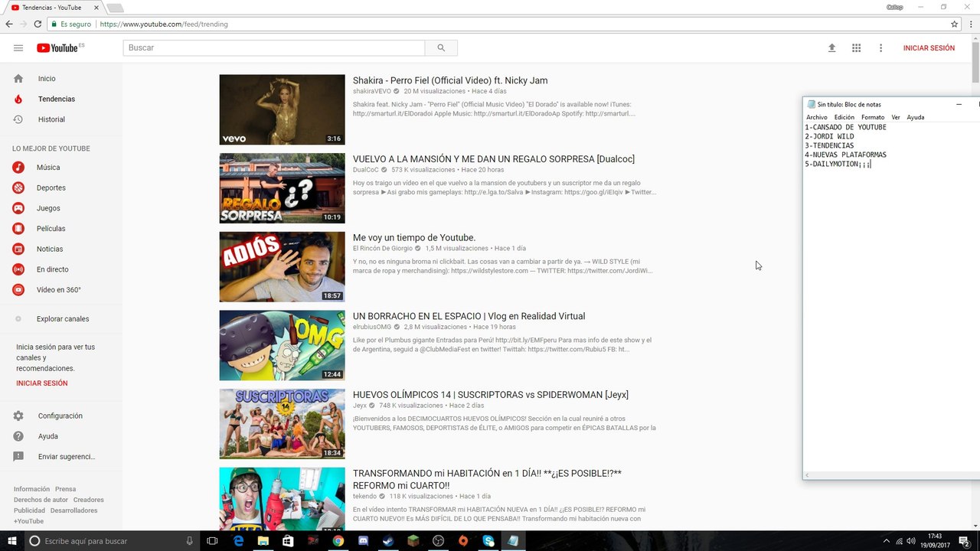Open the Archivo menu in Bloc de notas
Screen dimensions: 980x551
tap(816, 117)
